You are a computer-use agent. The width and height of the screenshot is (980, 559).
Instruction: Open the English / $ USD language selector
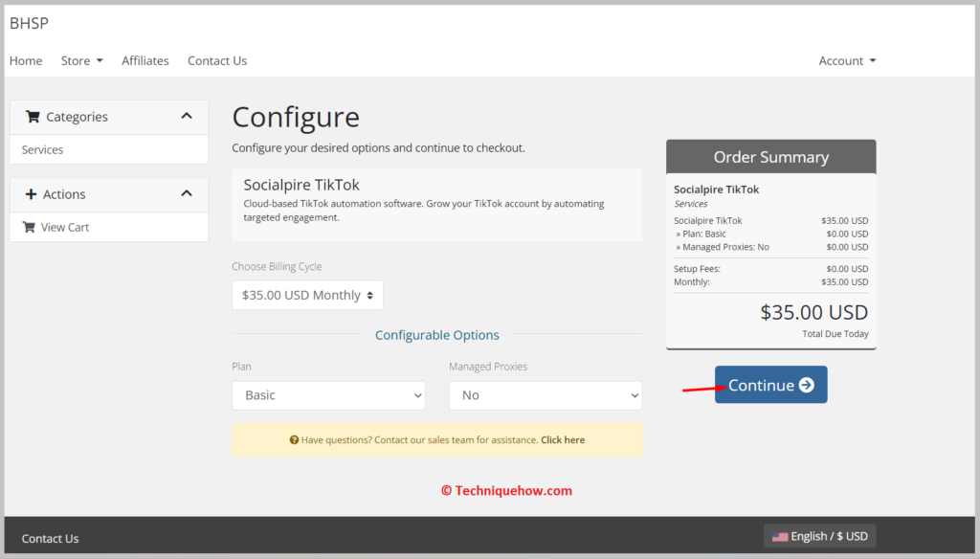[820, 536]
